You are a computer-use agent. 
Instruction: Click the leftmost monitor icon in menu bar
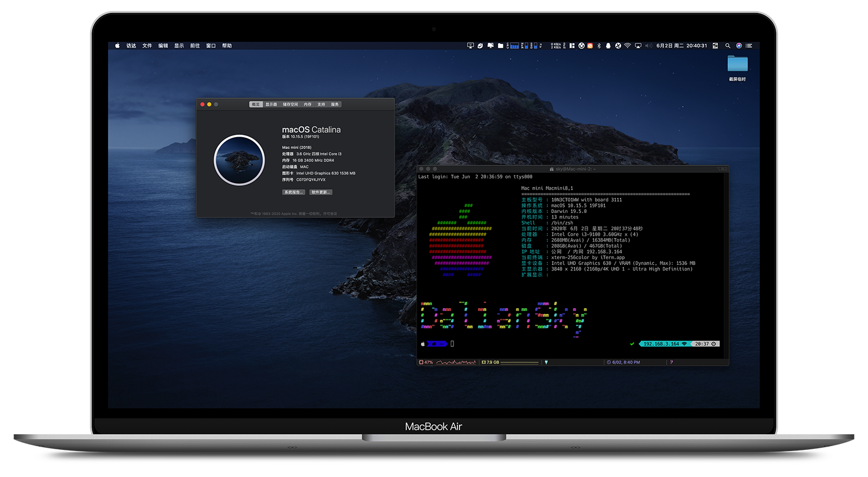(470, 46)
